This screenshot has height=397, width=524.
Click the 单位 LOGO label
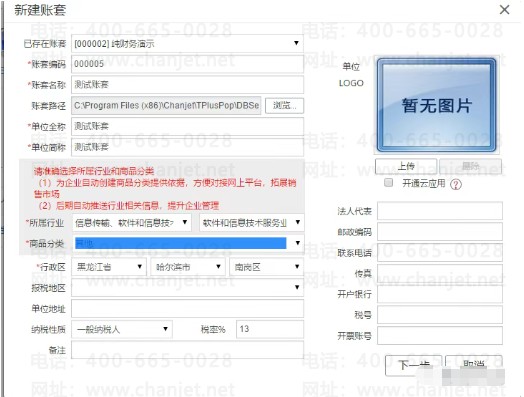pyautogui.click(x=351, y=75)
